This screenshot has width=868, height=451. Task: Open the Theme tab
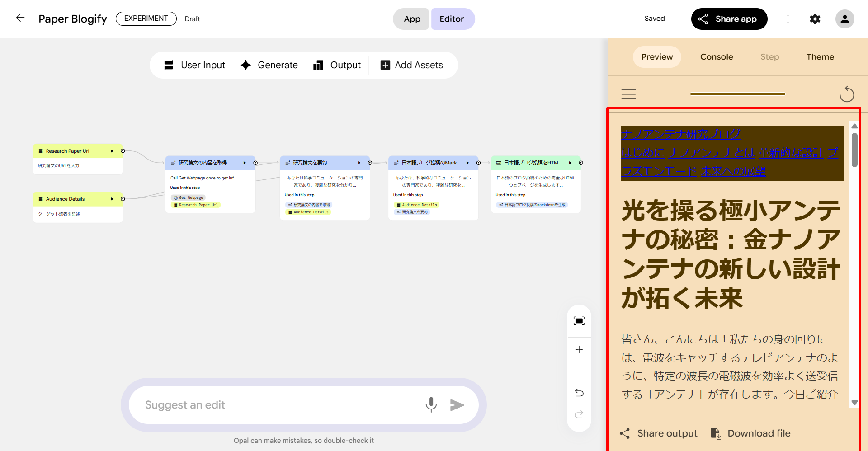point(820,57)
